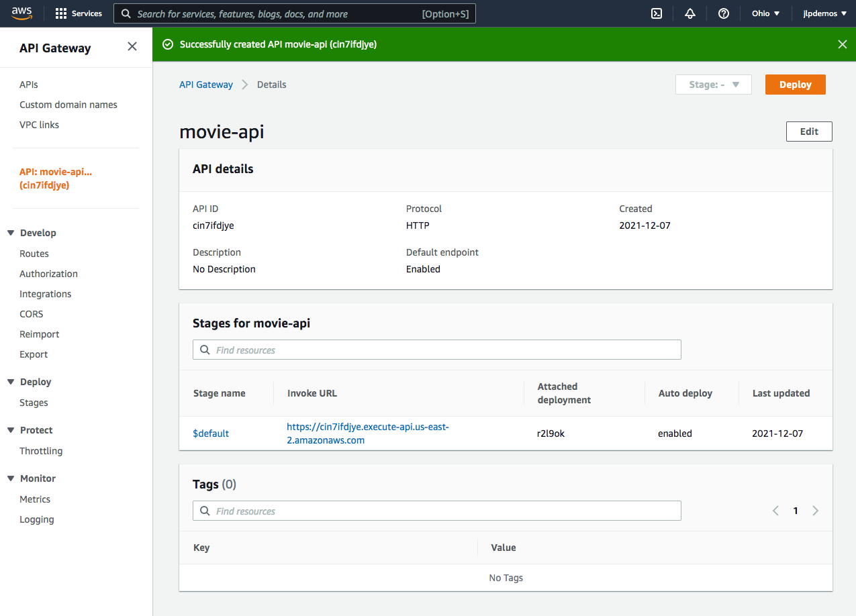Collapse the Develop section
The width and height of the screenshot is (856, 616).
pos(11,233)
